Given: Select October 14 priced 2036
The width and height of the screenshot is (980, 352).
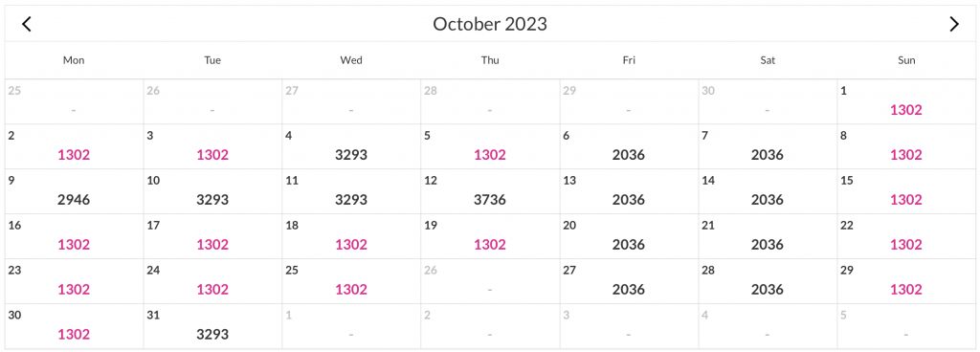Looking at the screenshot, I should (768, 191).
